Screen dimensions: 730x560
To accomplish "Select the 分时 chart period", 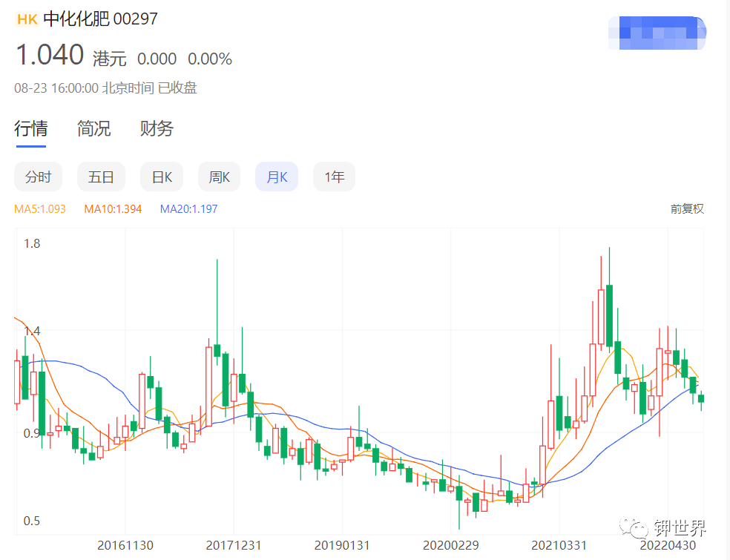I will [x=39, y=177].
